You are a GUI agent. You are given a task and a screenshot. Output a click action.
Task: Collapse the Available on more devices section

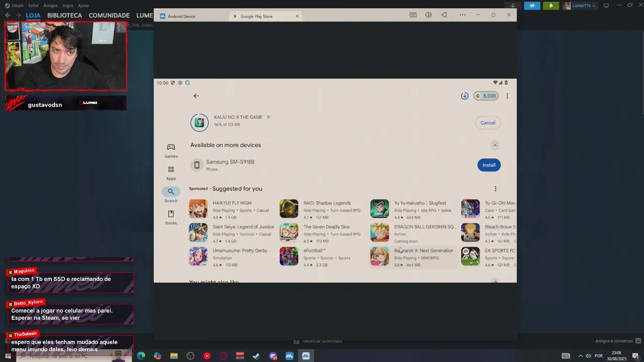pos(495,145)
